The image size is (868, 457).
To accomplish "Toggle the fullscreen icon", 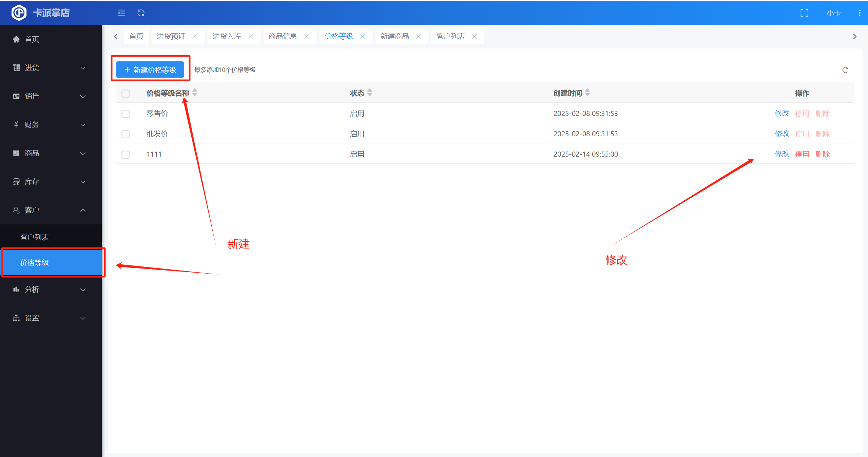I will pyautogui.click(x=804, y=13).
